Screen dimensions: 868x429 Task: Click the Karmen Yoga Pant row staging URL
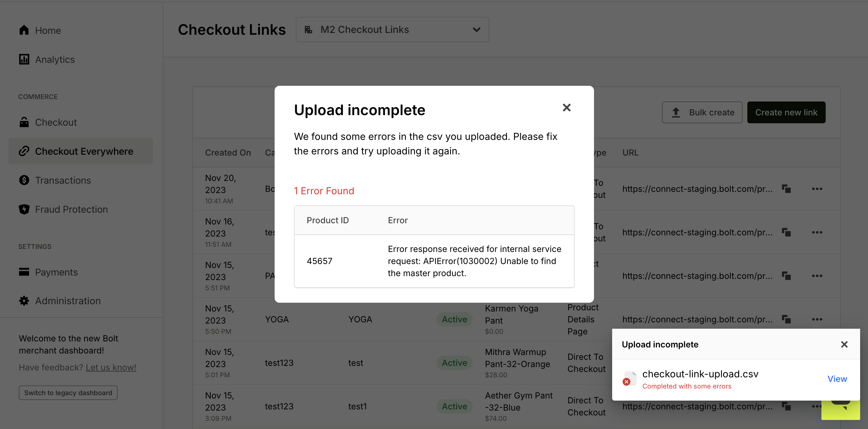tap(697, 319)
